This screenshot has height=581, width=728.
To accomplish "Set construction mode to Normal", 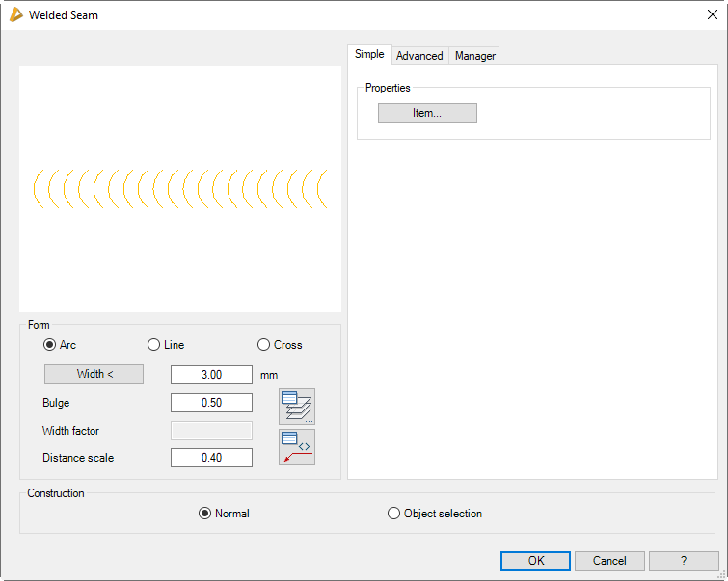I will [204, 514].
